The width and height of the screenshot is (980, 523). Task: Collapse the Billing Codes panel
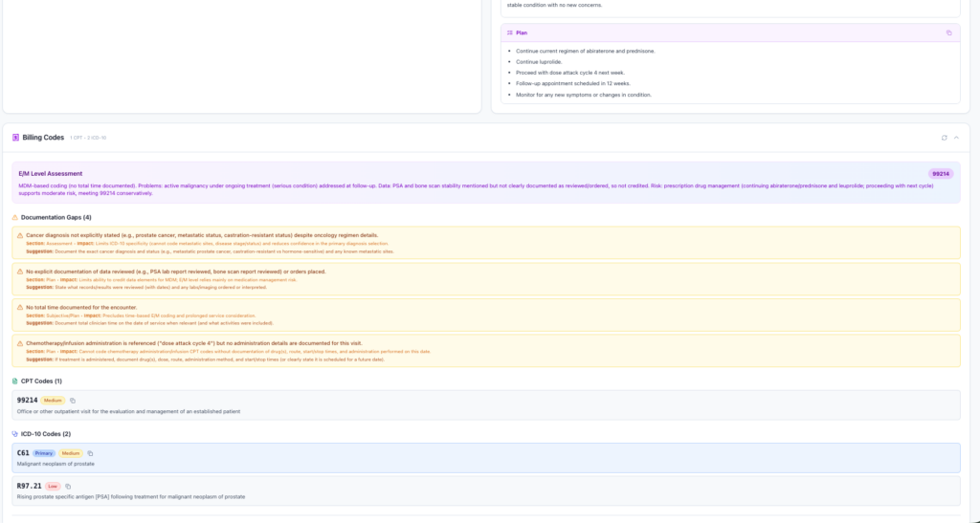pyautogui.click(x=956, y=138)
